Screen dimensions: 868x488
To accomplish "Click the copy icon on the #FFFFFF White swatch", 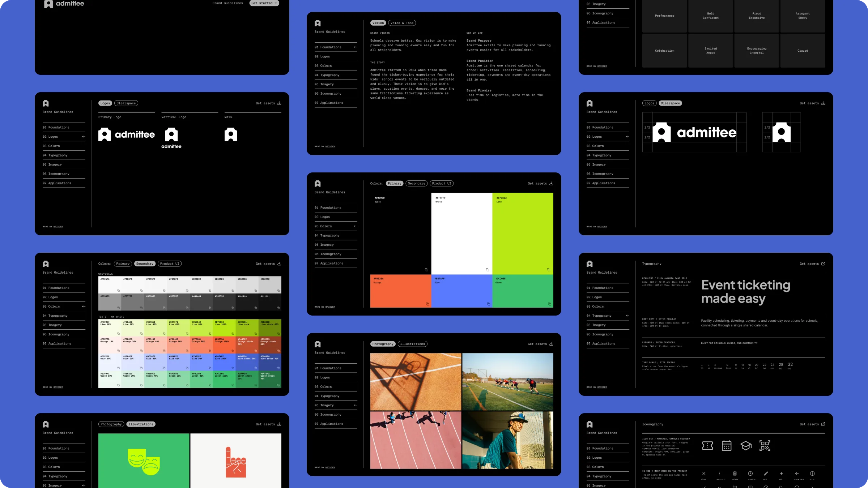I will click(x=488, y=270).
